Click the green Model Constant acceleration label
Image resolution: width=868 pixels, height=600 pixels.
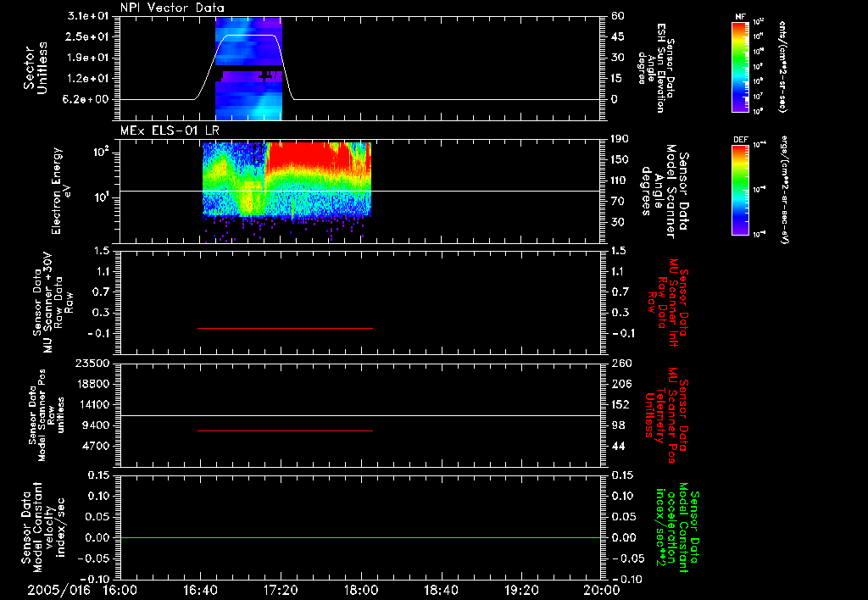click(x=676, y=528)
